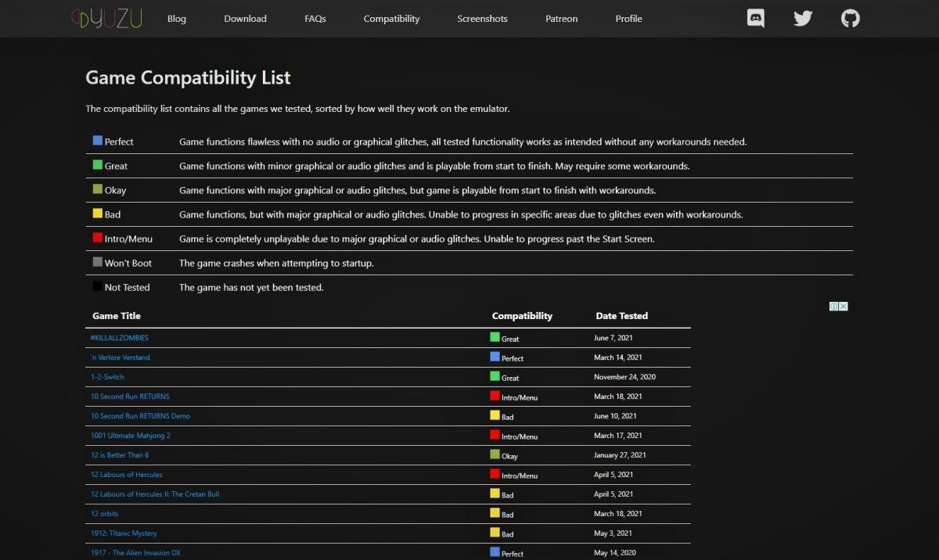Click the date March 17, 2021
The width and height of the screenshot is (939, 560).
(x=618, y=436)
